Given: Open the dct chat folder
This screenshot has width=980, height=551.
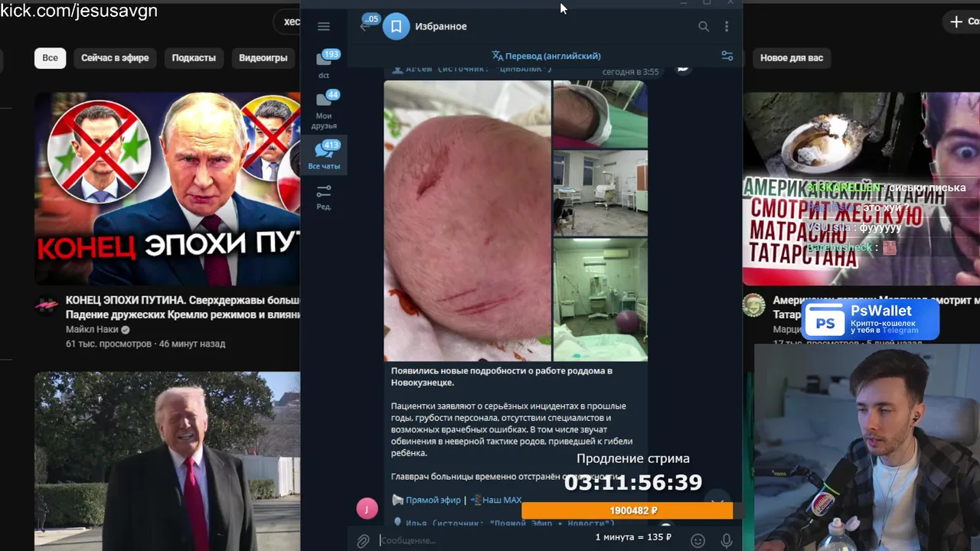Looking at the screenshot, I should click(324, 64).
